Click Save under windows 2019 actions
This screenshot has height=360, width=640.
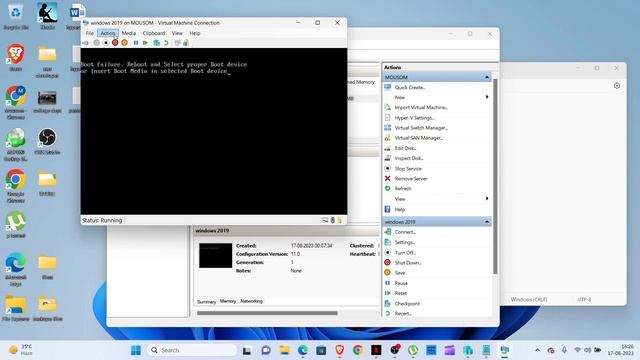point(400,273)
